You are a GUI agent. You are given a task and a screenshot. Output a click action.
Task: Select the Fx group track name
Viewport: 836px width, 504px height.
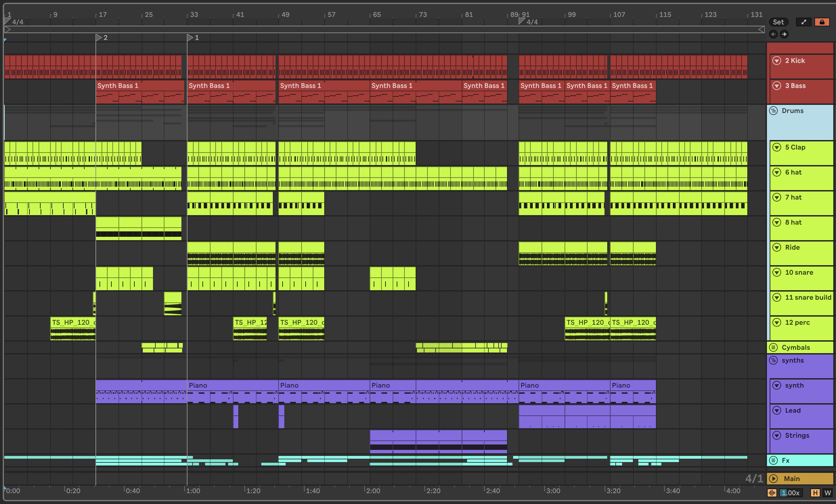pos(786,460)
